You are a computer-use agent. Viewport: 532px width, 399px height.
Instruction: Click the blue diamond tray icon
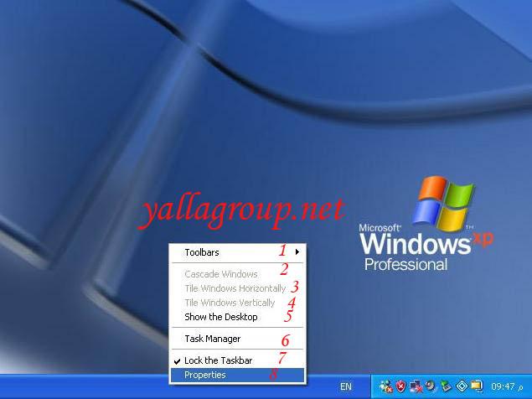pyautogui.click(x=460, y=386)
